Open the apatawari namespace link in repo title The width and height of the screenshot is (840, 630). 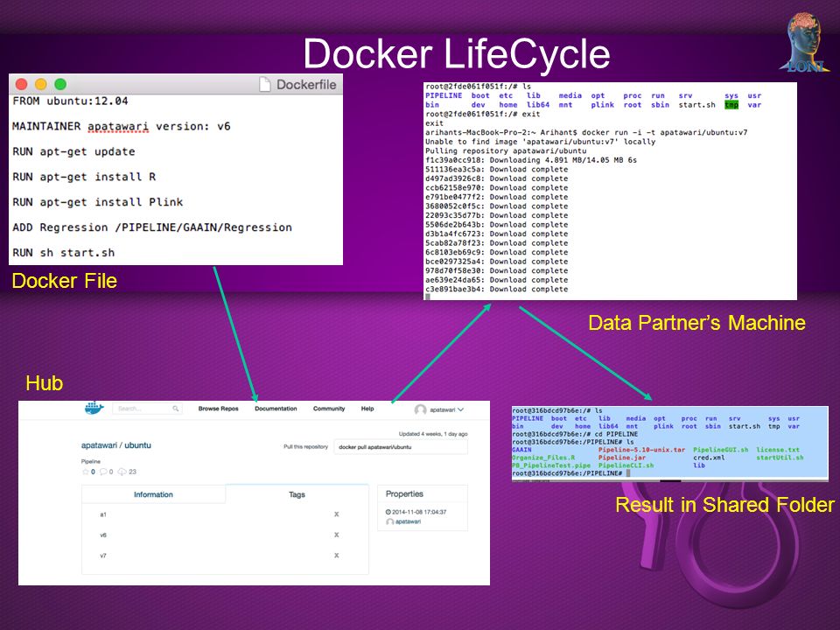(x=99, y=445)
